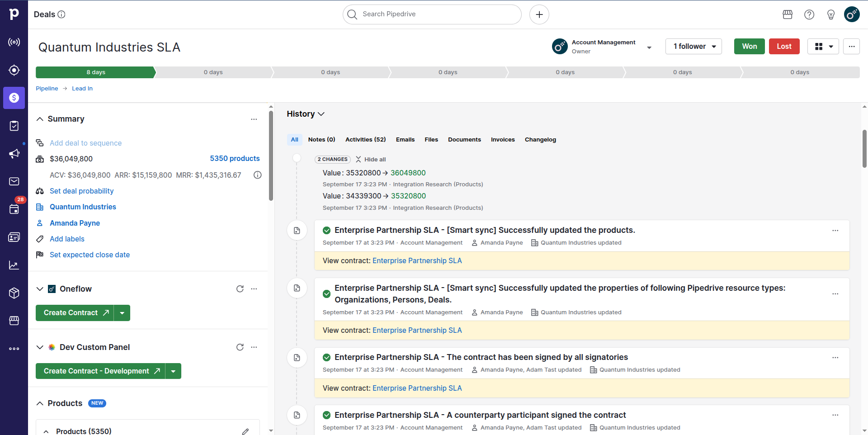Expand the Create Contract dropdown arrow
Screen dimensions: 868x435
(122, 313)
